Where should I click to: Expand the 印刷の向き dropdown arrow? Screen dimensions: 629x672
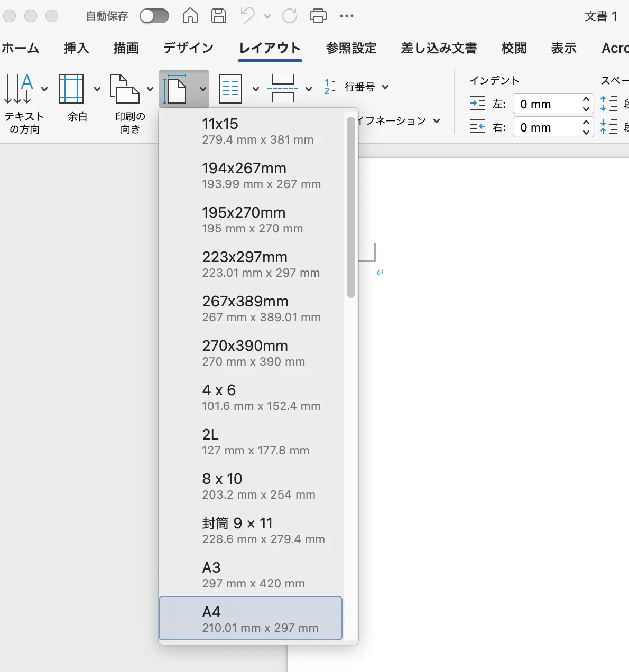click(150, 89)
